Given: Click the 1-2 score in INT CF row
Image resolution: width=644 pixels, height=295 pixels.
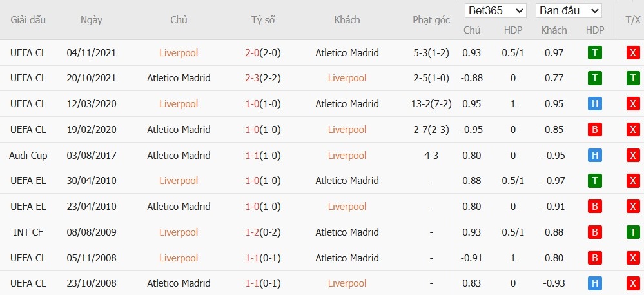Looking at the screenshot, I should [x=251, y=232].
